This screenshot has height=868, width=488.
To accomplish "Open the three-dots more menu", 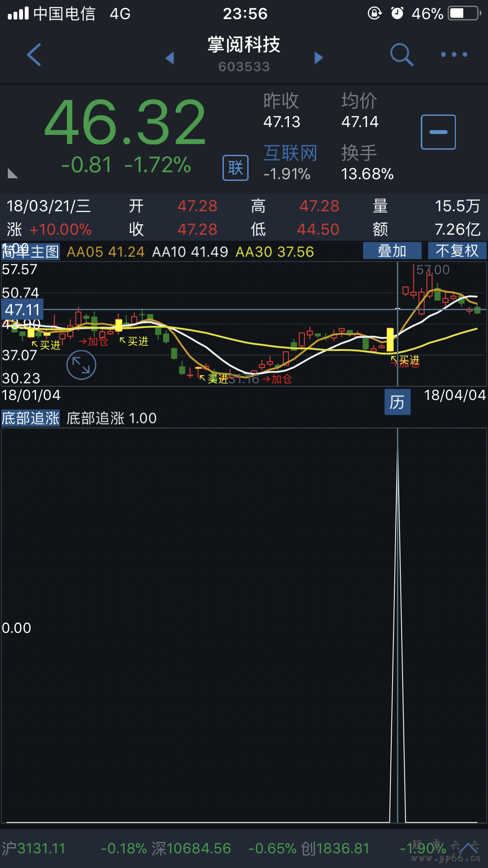I will [454, 55].
